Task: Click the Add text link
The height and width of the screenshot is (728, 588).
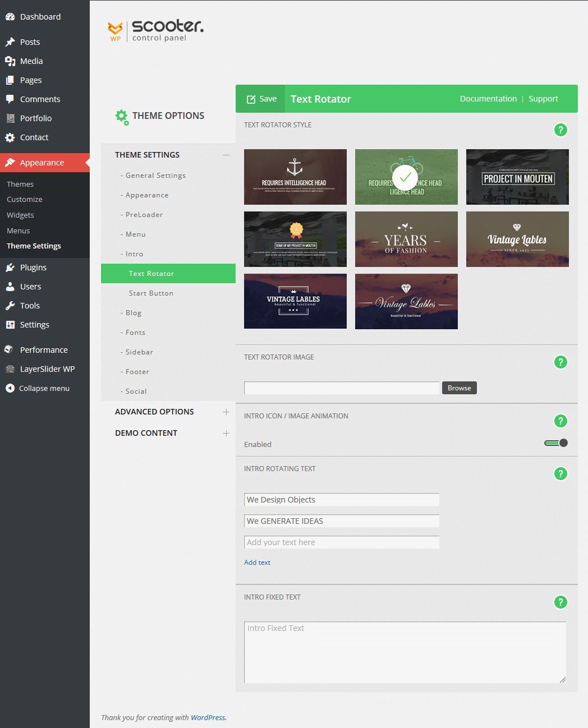Action: point(257,563)
